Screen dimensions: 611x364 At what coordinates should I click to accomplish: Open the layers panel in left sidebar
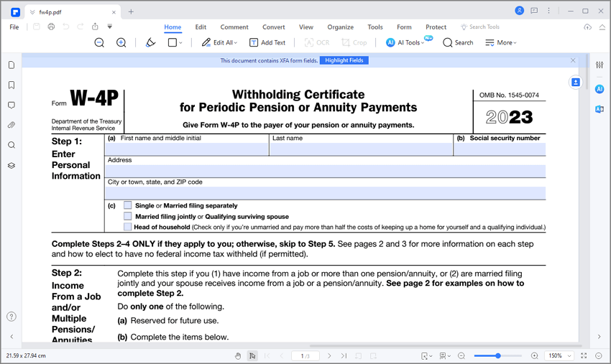(x=12, y=165)
